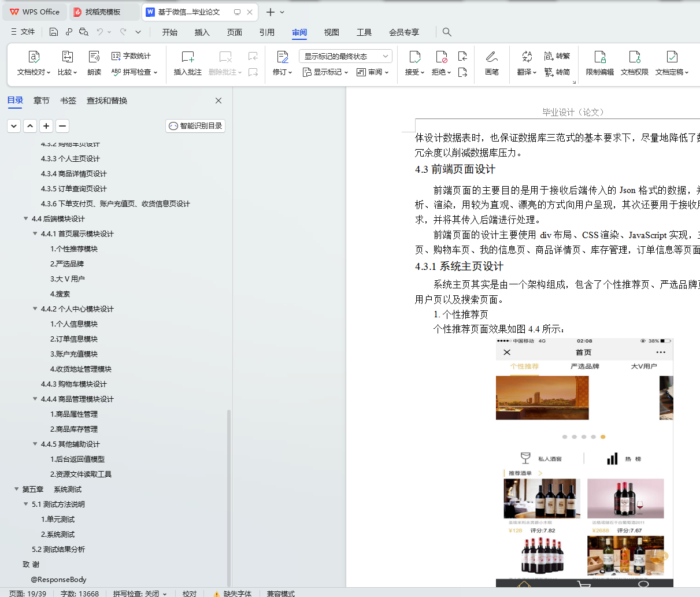Click the 比较 compare documents icon
Image resolution: width=700 pixels, height=597 pixels.
[67, 57]
